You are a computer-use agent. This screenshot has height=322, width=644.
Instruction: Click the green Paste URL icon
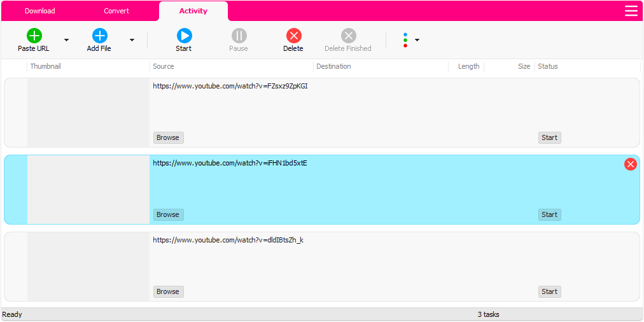click(x=34, y=36)
